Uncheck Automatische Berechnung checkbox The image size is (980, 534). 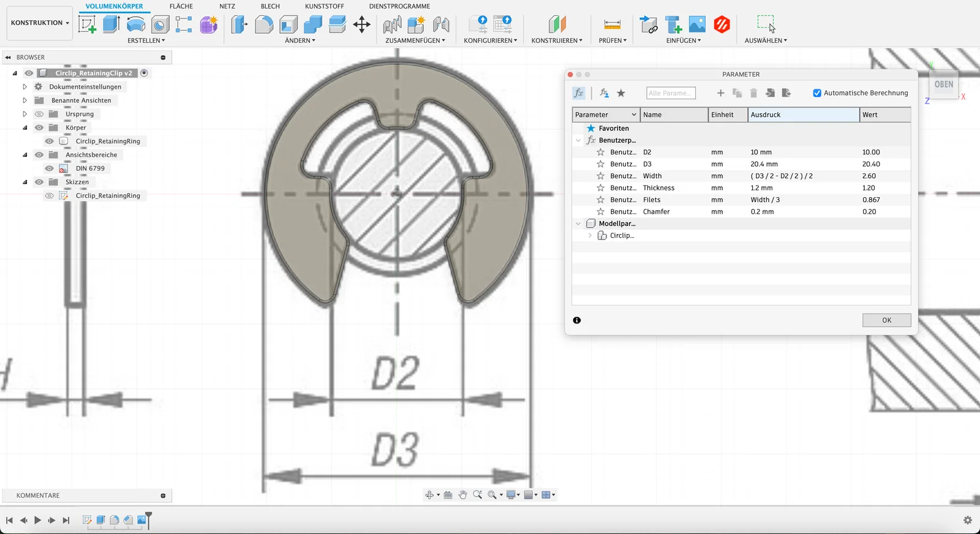[x=817, y=93]
